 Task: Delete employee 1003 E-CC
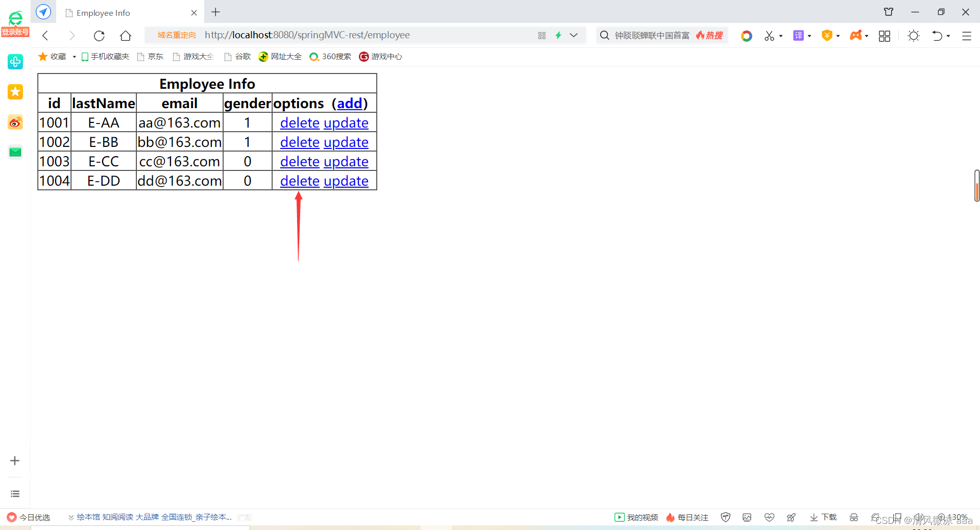(x=300, y=162)
